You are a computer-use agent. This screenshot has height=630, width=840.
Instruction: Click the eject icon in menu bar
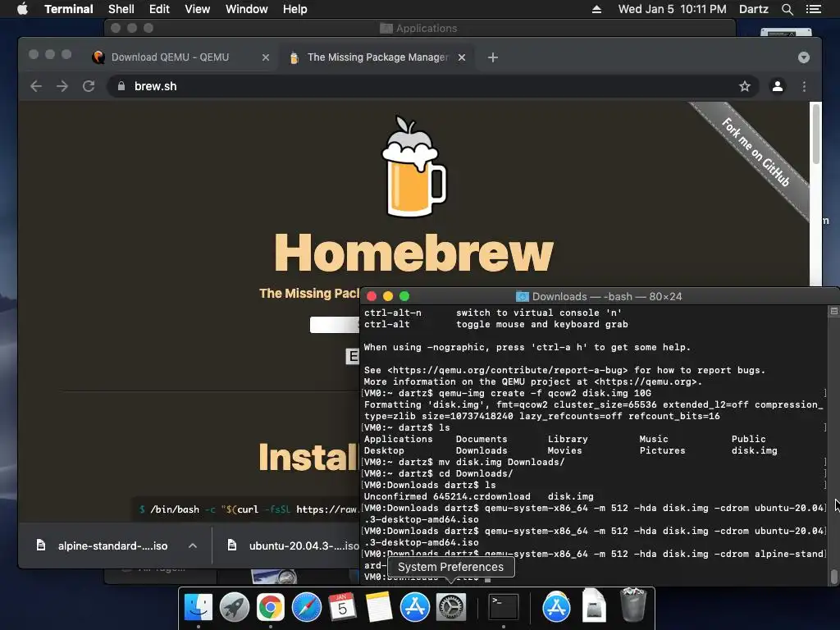596,9
